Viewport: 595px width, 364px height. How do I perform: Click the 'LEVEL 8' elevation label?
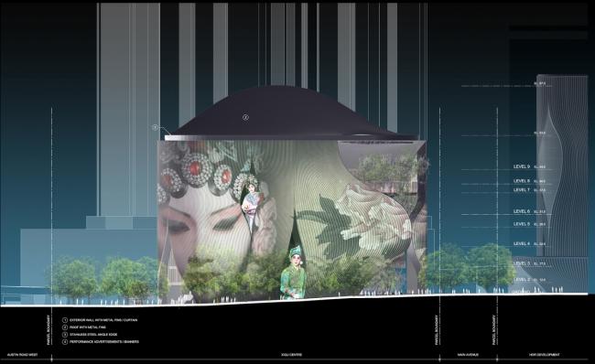[522, 181]
